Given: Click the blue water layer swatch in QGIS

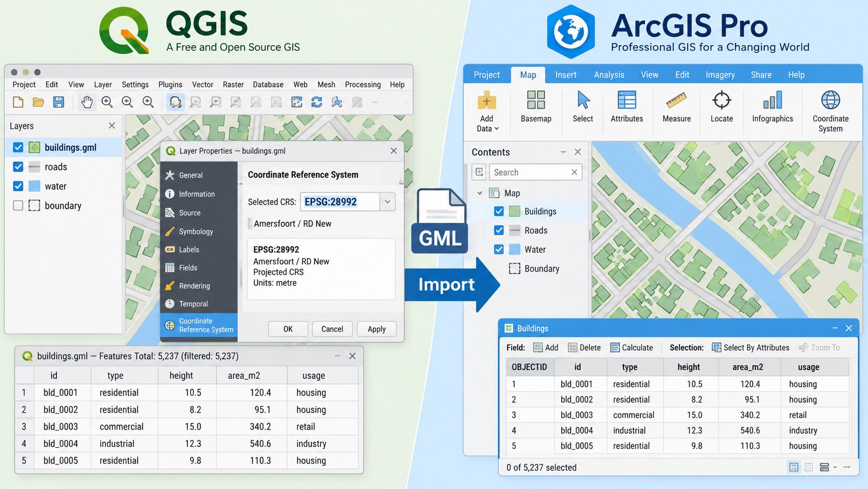Looking at the screenshot, I should tap(34, 186).
